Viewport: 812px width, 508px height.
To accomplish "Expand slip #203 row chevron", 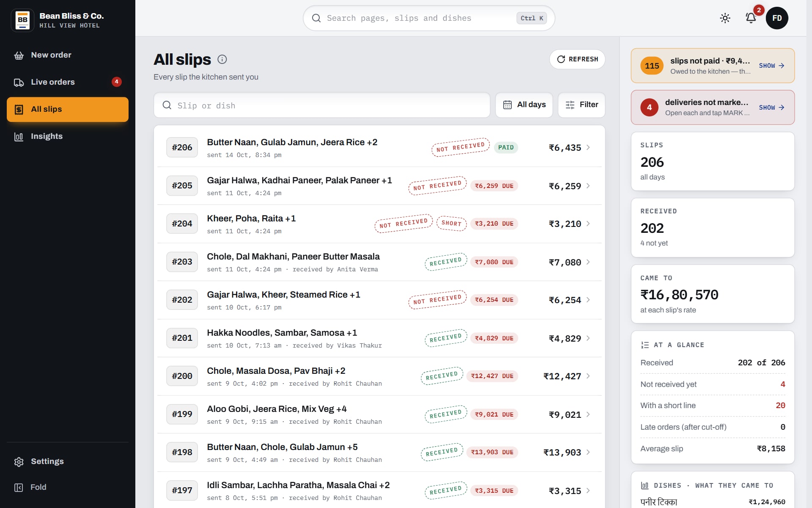I will tap(588, 262).
